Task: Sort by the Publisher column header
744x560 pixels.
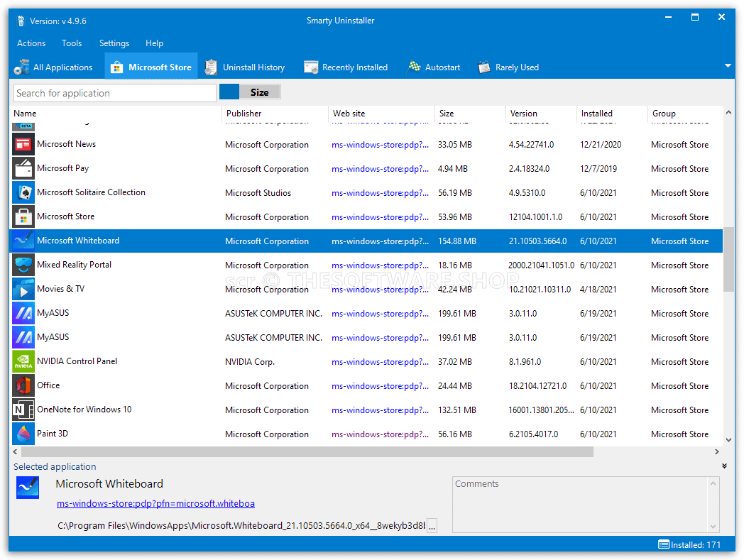Action: (275, 114)
